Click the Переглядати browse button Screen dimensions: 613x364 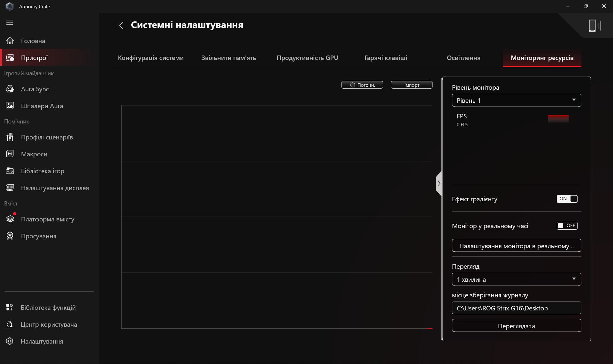516,326
